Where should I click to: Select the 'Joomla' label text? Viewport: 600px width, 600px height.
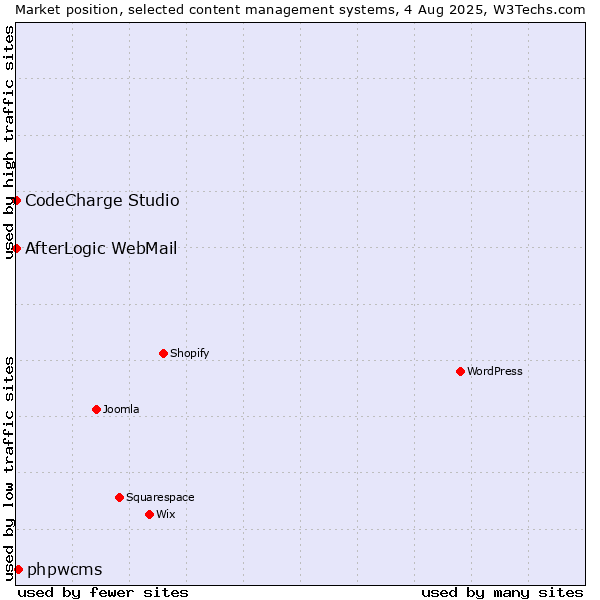pyautogui.click(x=121, y=409)
